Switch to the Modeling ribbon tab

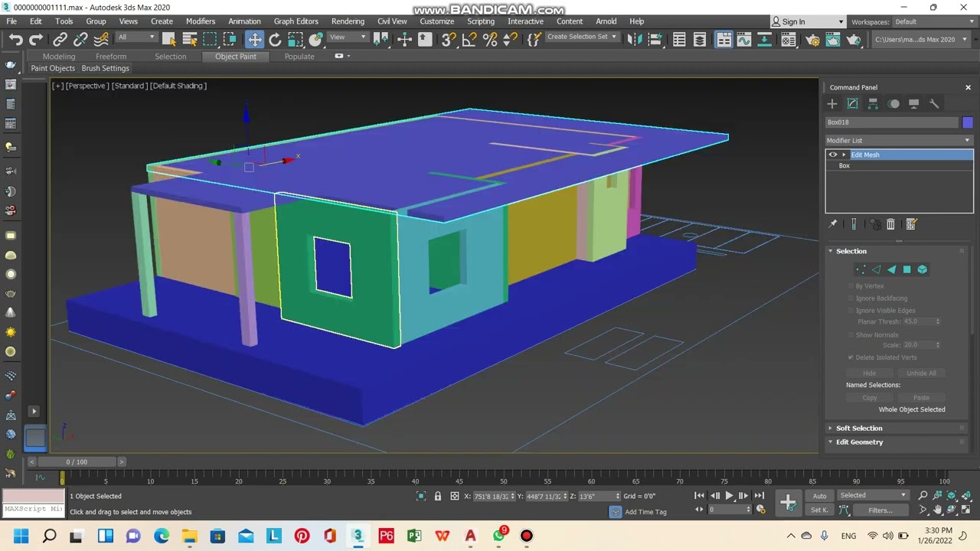[59, 57]
